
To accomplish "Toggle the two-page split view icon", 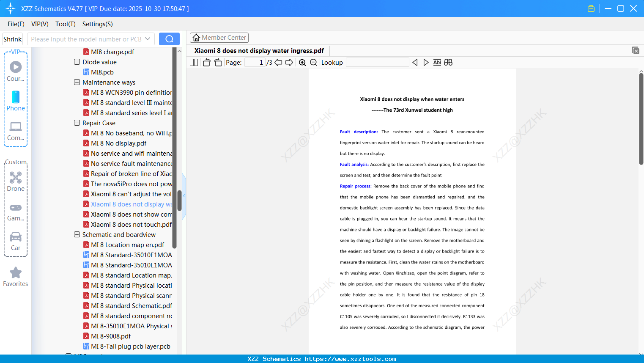I will click(x=194, y=63).
